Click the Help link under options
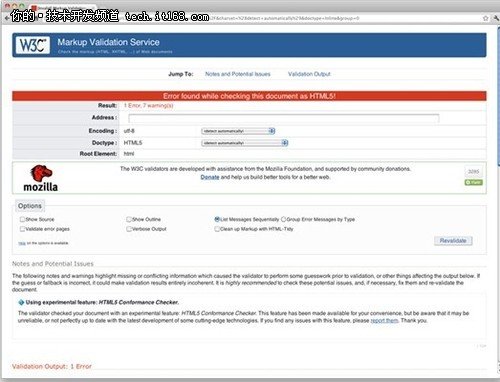The height and width of the screenshot is (382, 500). pos(22,243)
